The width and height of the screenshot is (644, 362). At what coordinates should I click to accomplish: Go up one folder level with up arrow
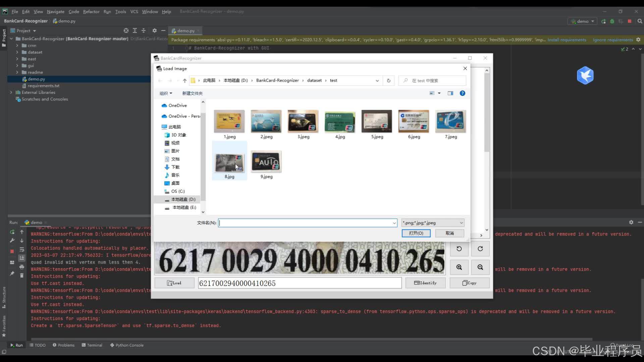tap(184, 80)
